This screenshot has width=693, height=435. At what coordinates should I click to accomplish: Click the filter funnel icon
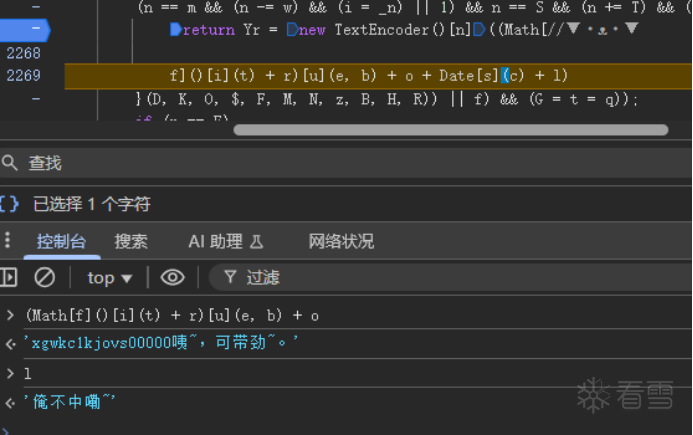(x=230, y=277)
